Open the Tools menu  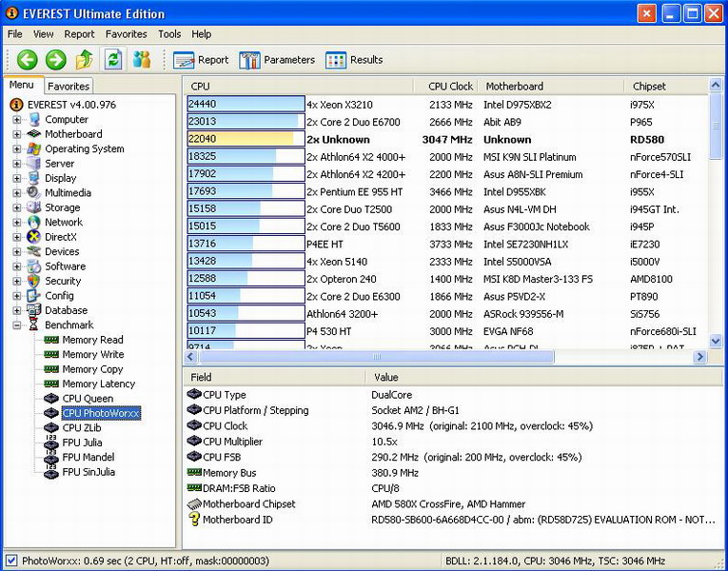click(169, 34)
